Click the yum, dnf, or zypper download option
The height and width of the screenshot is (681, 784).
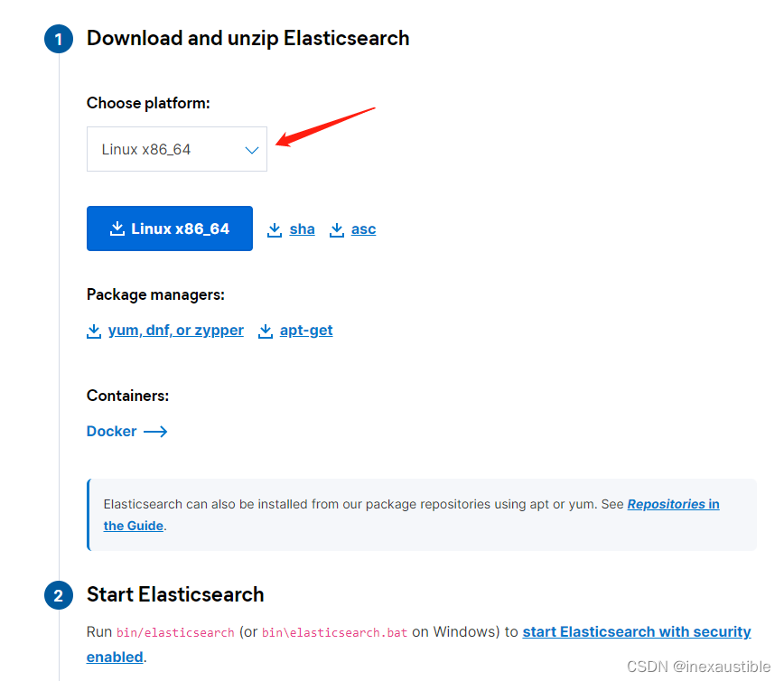(175, 331)
